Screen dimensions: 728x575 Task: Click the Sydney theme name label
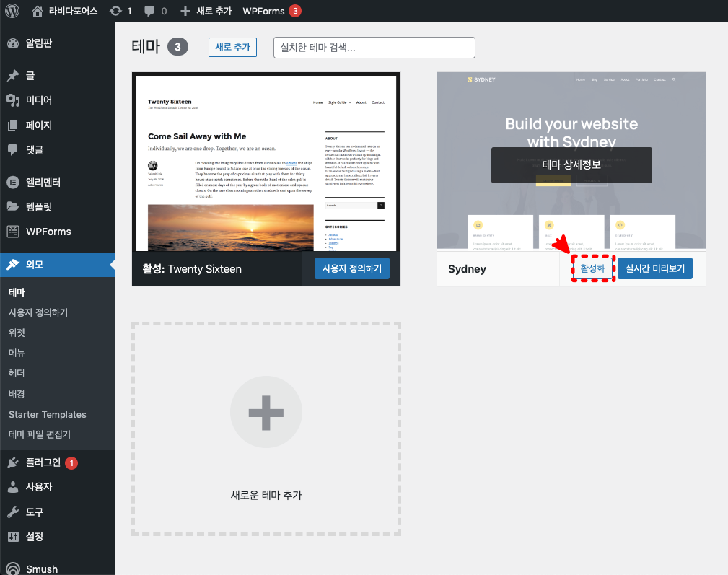[x=467, y=269]
